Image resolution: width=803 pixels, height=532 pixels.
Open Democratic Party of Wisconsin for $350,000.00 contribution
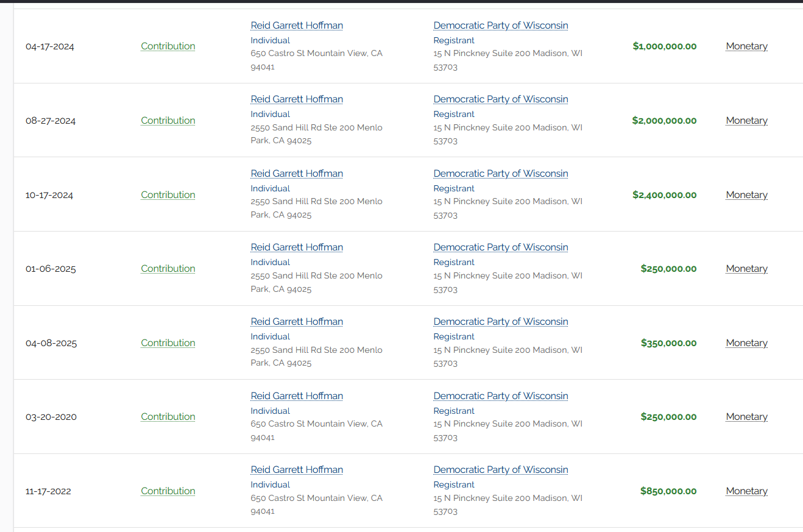pos(500,322)
